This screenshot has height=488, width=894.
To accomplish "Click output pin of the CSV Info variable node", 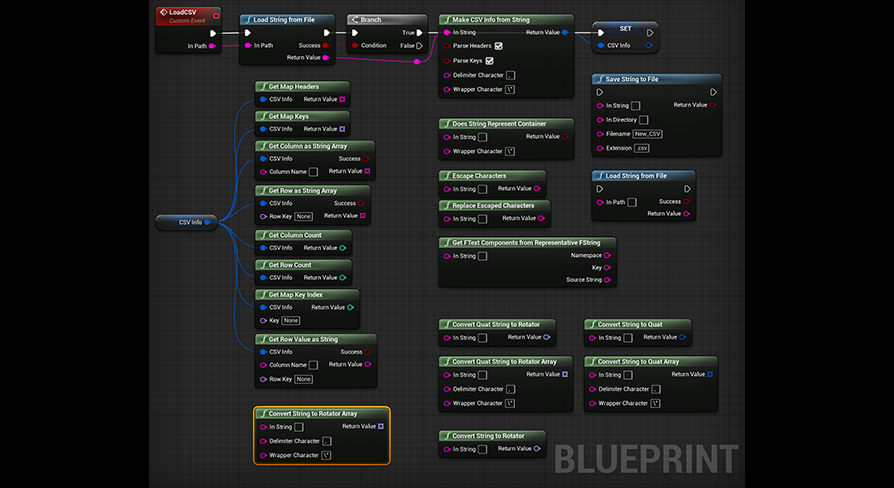I will (x=208, y=222).
